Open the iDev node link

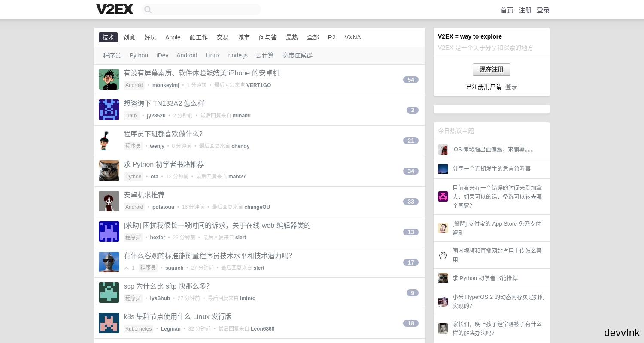tap(162, 55)
